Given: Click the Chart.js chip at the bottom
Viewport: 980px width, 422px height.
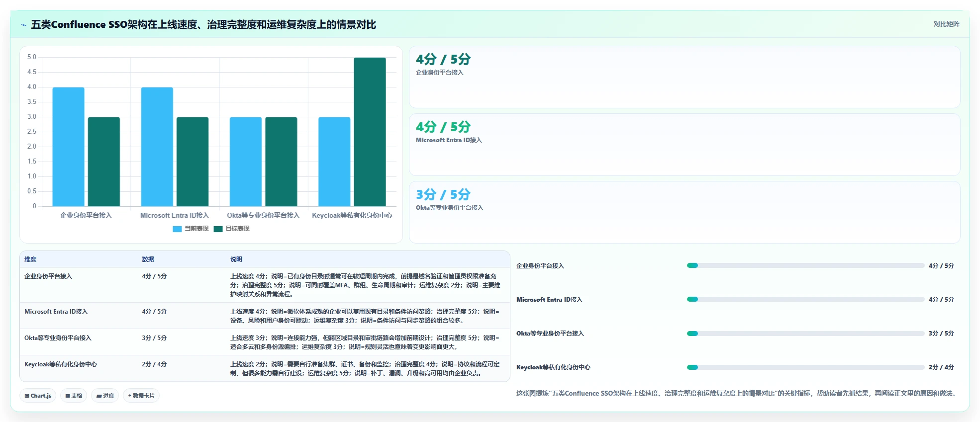Looking at the screenshot, I should [x=38, y=396].
